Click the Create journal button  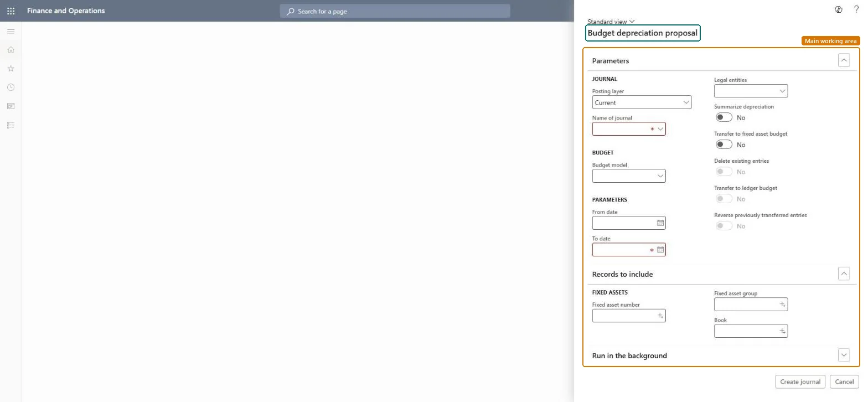pos(800,382)
